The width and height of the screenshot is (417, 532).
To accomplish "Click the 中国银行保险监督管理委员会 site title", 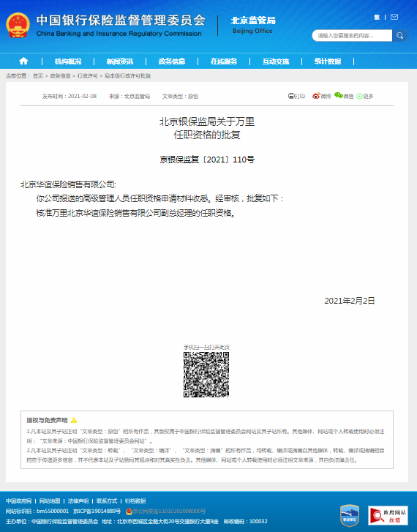I will (x=121, y=20).
